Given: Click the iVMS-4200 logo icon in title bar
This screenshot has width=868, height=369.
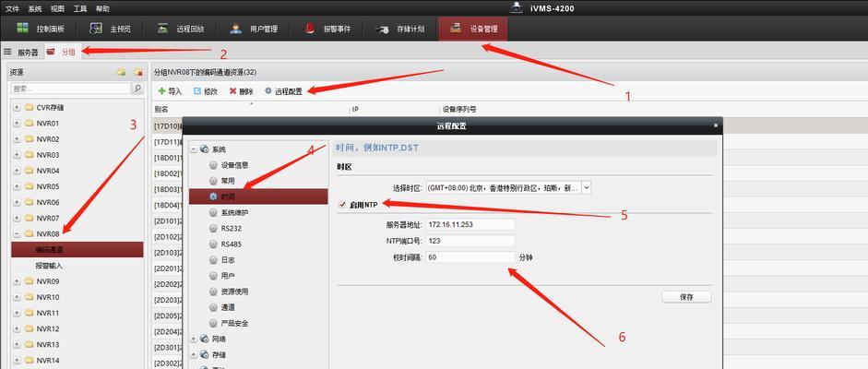Looking at the screenshot, I should coord(516,7).
